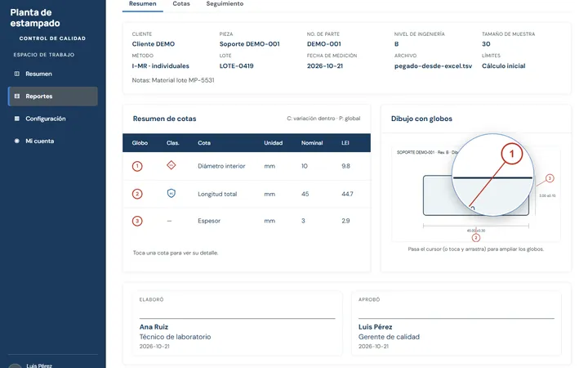Click the 9.8 LEI value for Diámetro interior
The width and height of the screenshot is (588, 368).
coord(345,166)
